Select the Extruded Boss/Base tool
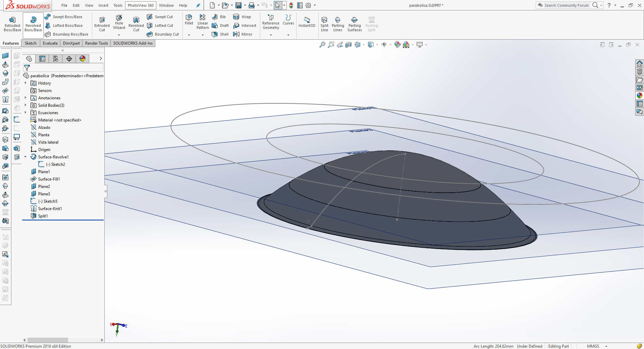This screenshot has width=644, height=349. [x=12, y=24]
